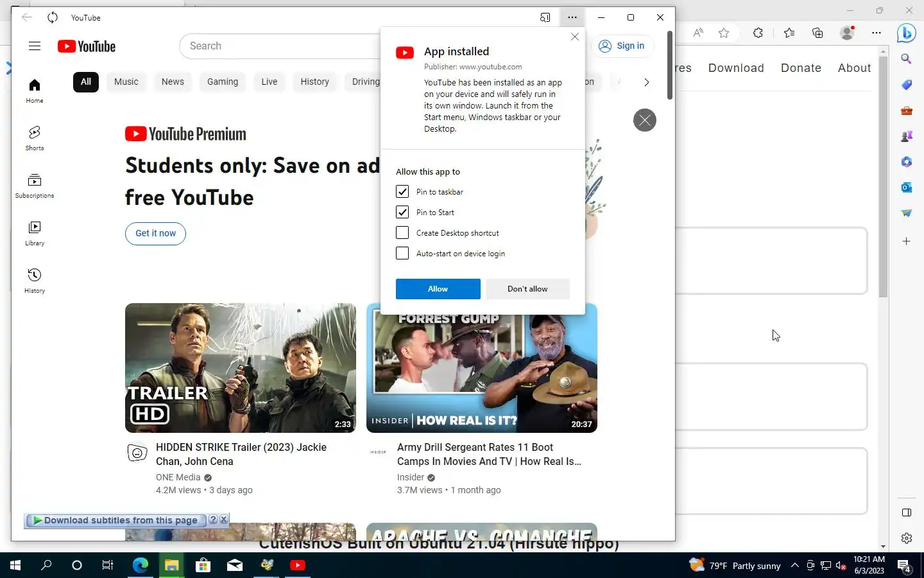
Task: Open the YouTube app three-dot menu
Action: pos(572,17)
